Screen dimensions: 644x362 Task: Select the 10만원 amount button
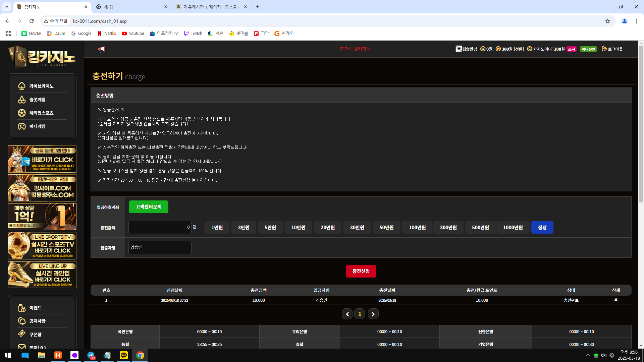(x=298, y=227)
